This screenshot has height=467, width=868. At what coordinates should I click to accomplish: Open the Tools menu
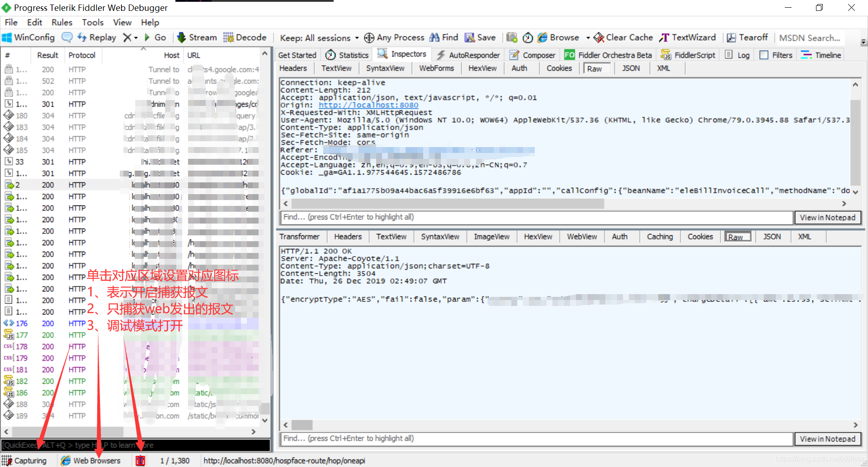pos(93,22)
